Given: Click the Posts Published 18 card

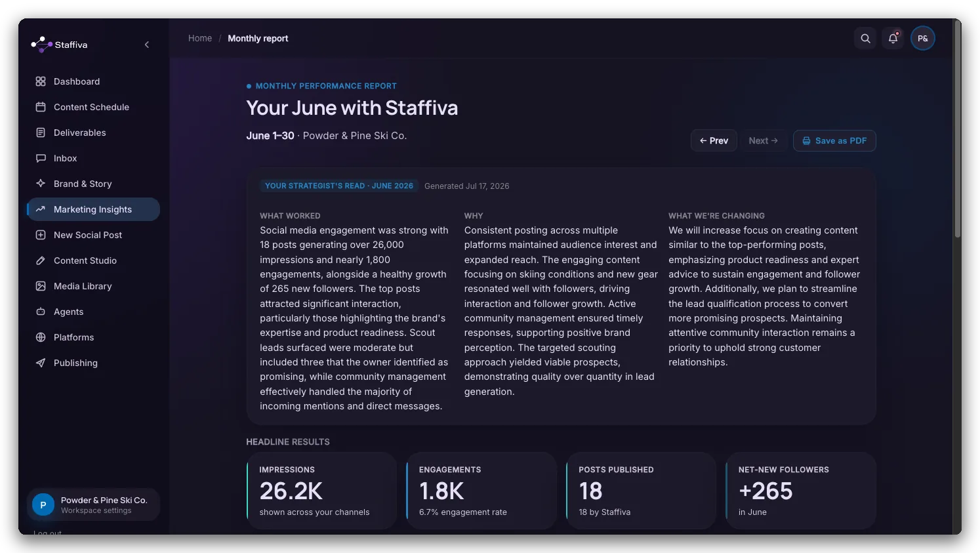Looking at the screenshot, I should point(641,491).
